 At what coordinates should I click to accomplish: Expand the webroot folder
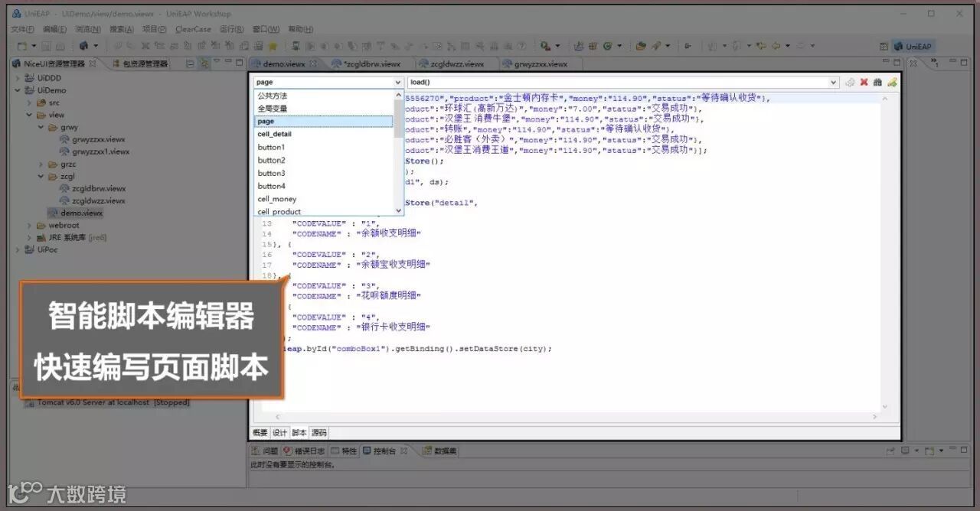30,226
